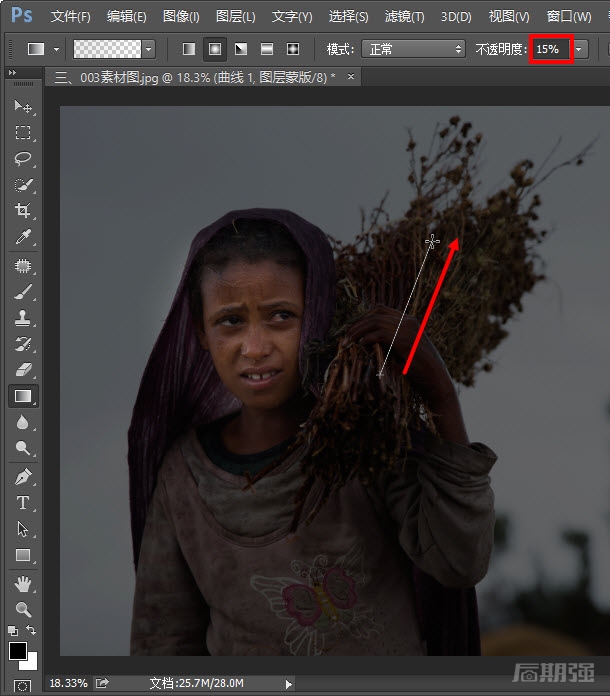Click the black foreground color swatch

click(x=18, y=651)
